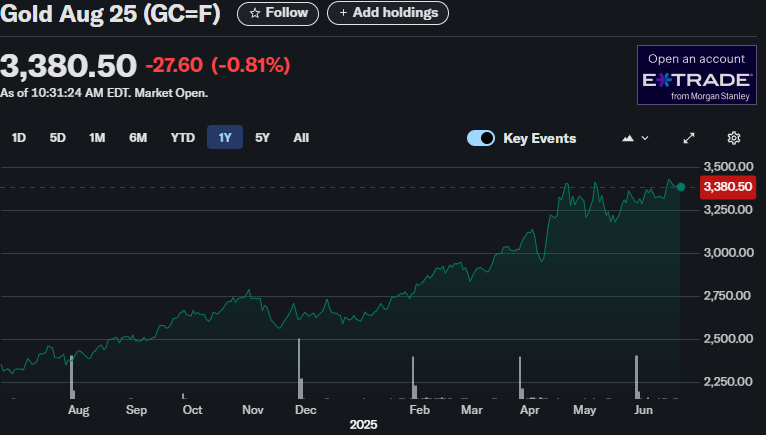Switch chart to 1M range
This screenshot has height=435, width=766.
pos(97,138)
